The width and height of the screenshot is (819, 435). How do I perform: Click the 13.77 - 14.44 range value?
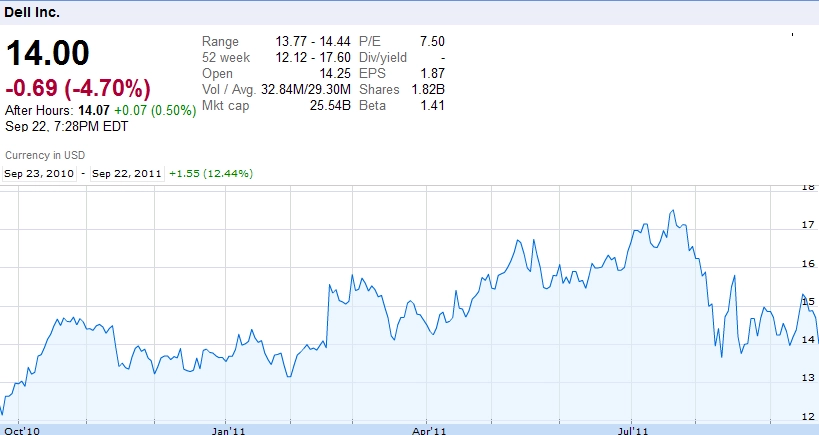click(313, 41)
